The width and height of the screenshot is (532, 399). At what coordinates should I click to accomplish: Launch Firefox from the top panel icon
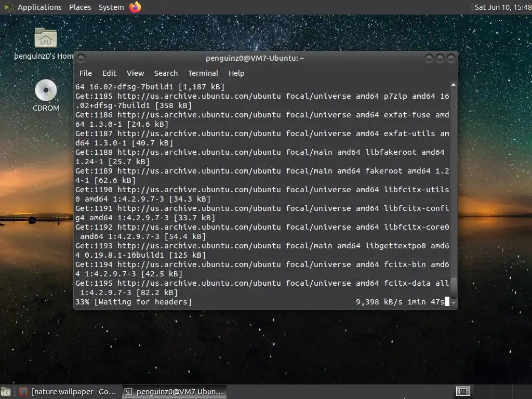(135, 7)
